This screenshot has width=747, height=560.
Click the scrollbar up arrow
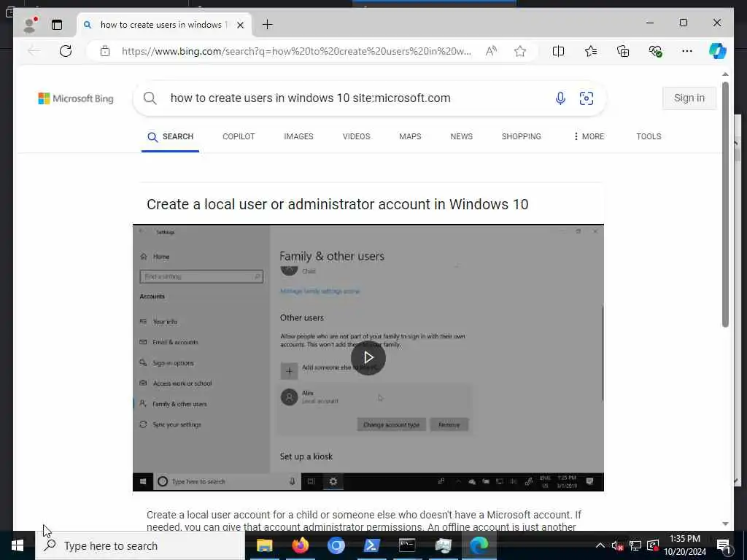(725, 74)
